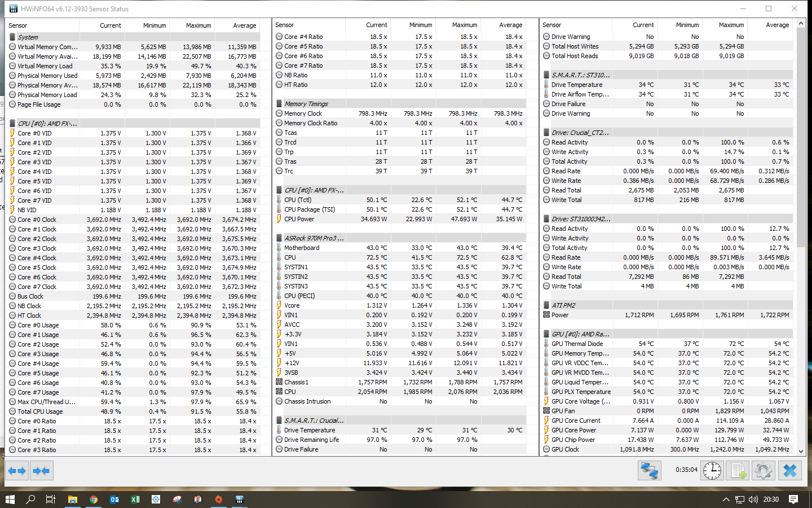The height and width of the screenshot is (508, 812).
Task: Select the Drive Remaining Life row
Action: pyautogui.click(x=400, y=440)
